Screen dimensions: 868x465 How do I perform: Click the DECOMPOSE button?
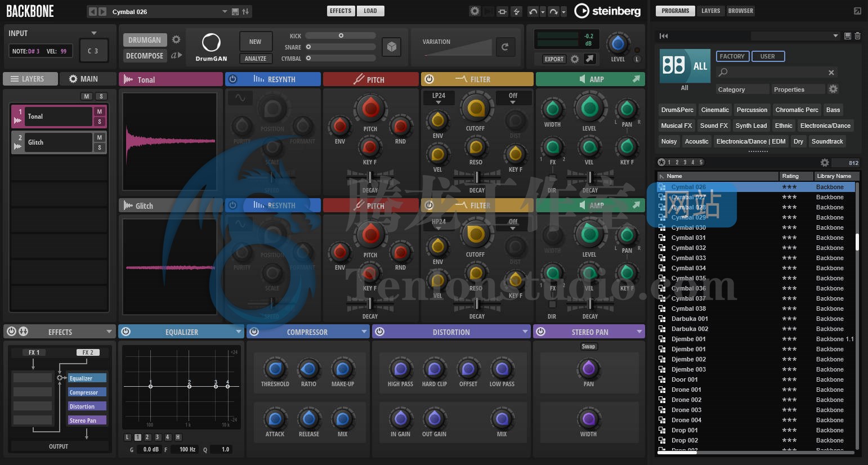tap(145, 56)
